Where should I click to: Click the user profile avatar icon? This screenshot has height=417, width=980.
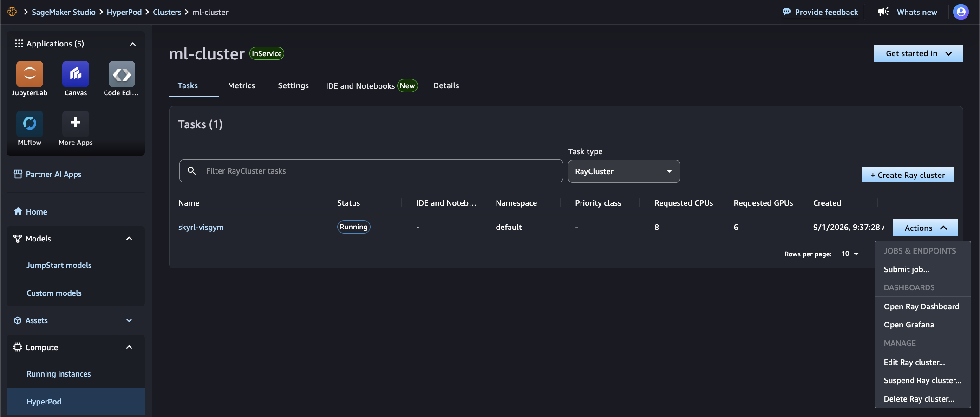click(961, 12)
